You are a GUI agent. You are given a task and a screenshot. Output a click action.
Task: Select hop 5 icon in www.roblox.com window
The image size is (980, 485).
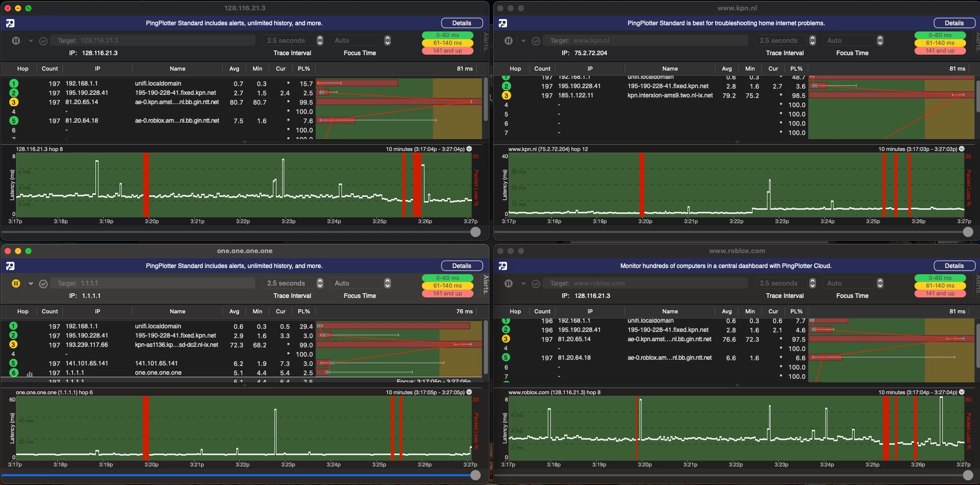[506, 358]
